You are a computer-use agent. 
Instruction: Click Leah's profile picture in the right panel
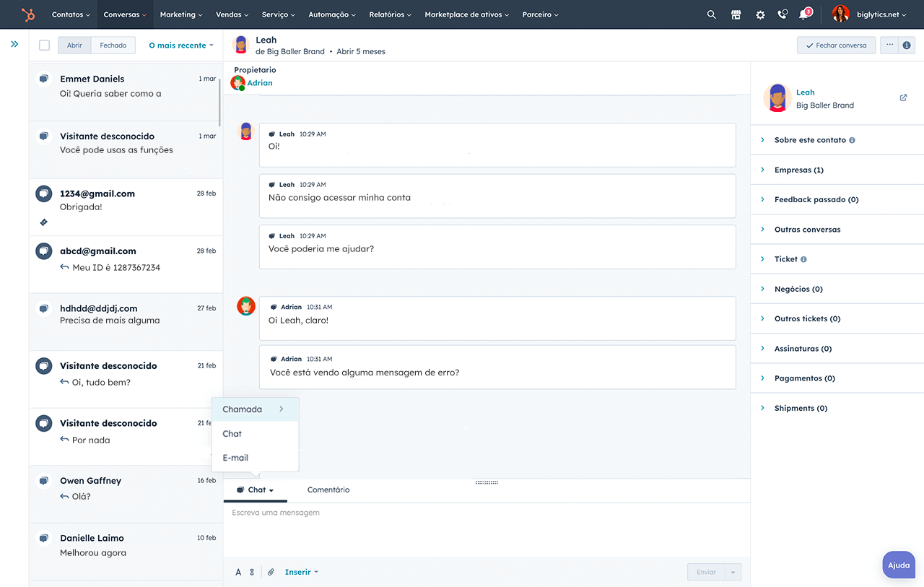(777, 97)
